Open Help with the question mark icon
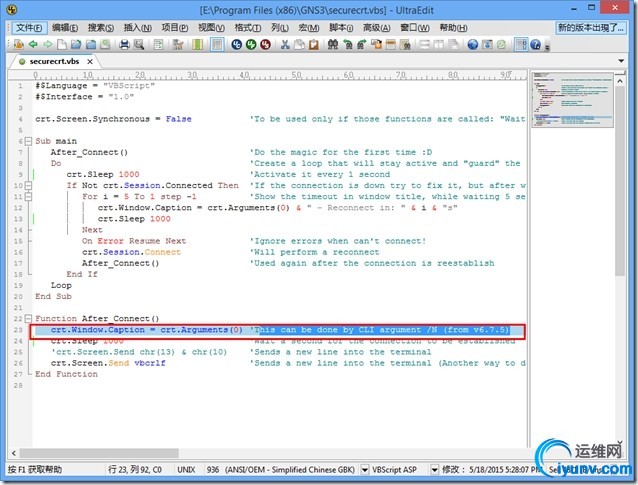 coord(535,44)
